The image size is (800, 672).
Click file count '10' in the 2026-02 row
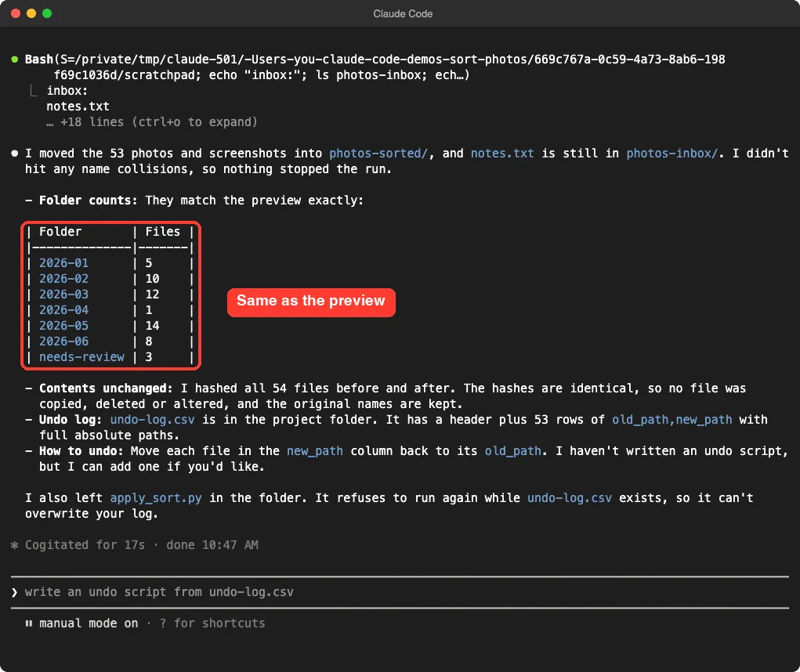(x=152, y=278)
